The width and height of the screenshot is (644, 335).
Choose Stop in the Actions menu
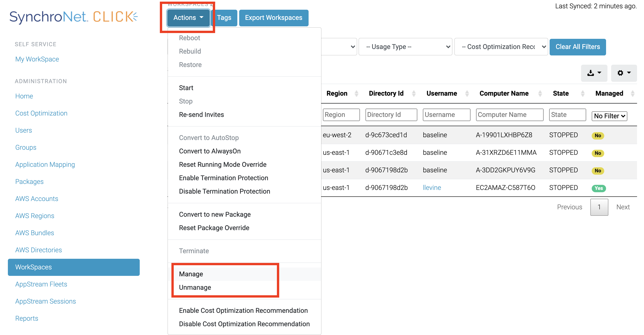click(x=186, y=101)
